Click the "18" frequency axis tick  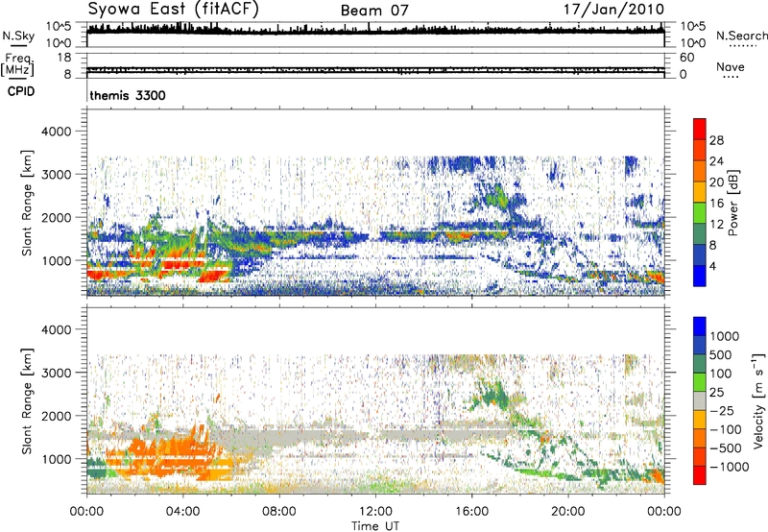64,58
